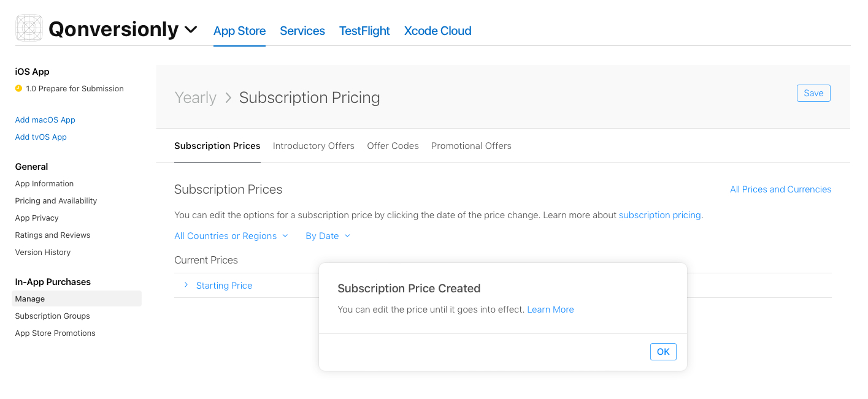Open Subscription Groups in the sidebar

click(52, 316)
